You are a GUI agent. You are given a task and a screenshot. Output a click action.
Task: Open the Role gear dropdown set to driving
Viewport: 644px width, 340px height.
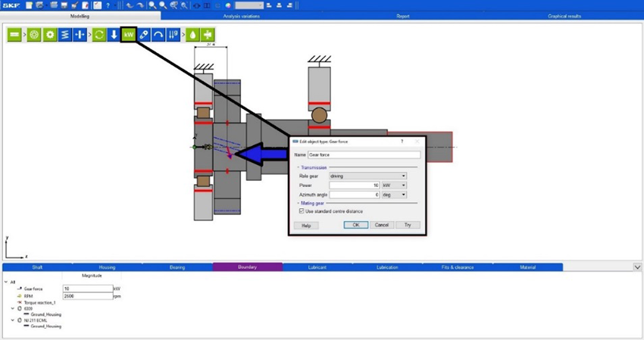pyautogui.click(x=367, y=176)
